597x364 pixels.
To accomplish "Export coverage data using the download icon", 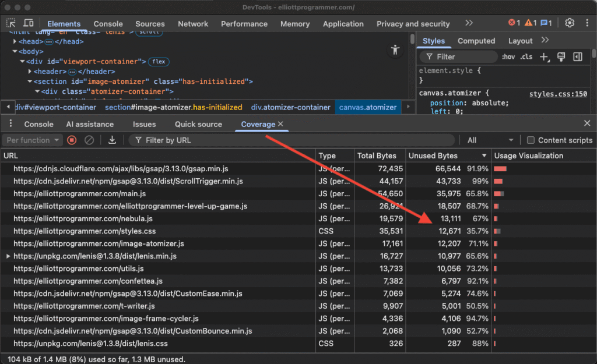I will click(x=112, y=140).
